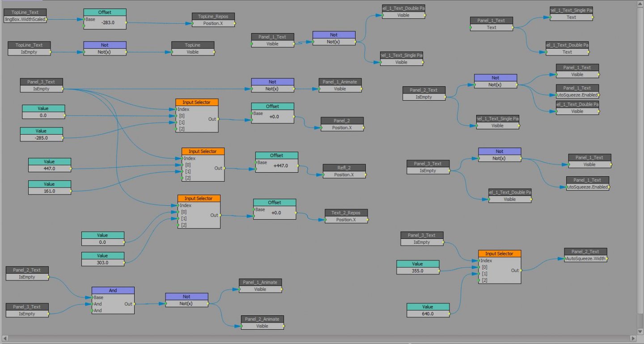Screen dimensions: 644x344
Task: Select the Not node wired to TopLine Visible
Action: (x=105, y=48)
